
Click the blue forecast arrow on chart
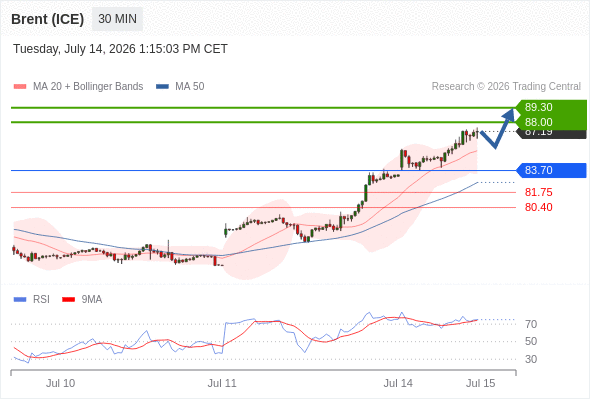(x=498, y=128)
